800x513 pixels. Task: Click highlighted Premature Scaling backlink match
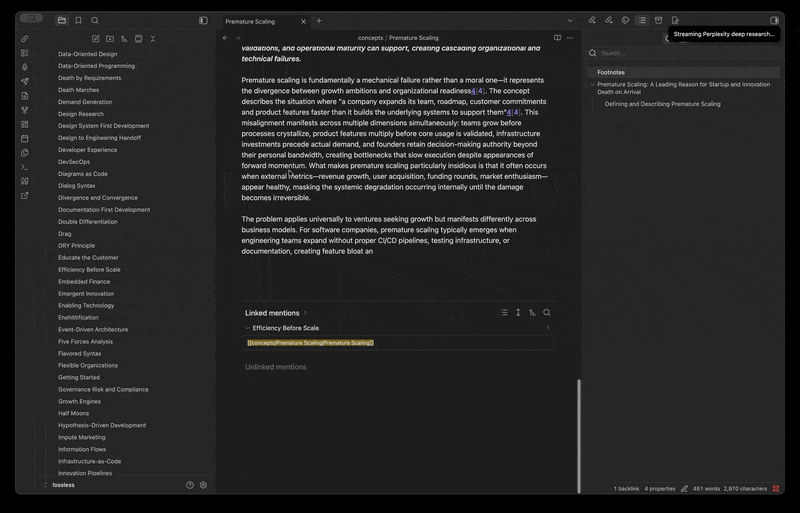coord(310,343)
